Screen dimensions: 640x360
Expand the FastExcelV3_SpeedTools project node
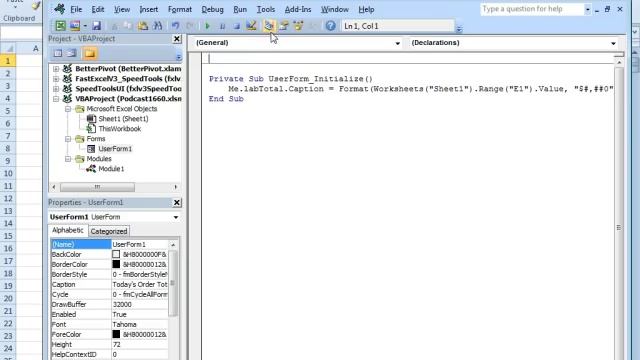(56, 78)
